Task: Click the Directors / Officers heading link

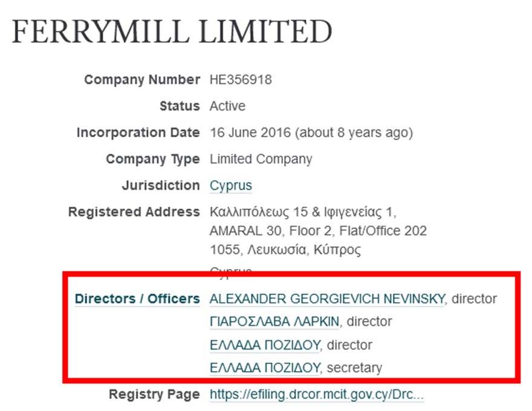Action: pyautogui.click(x=137, y=299)
